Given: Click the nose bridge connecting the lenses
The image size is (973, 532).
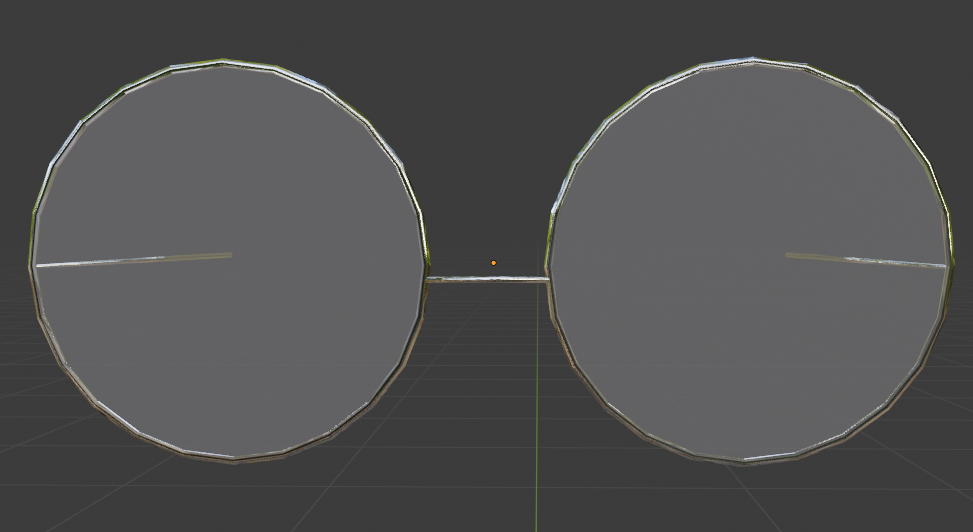Looking at the screenshot, I should click(x=488, y=280).
